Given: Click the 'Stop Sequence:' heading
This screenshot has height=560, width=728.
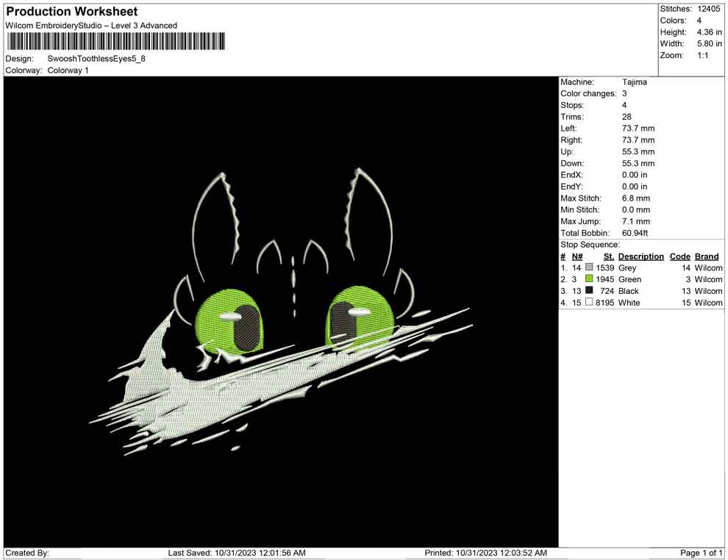Looking at the screenshot, I should 590,245.
